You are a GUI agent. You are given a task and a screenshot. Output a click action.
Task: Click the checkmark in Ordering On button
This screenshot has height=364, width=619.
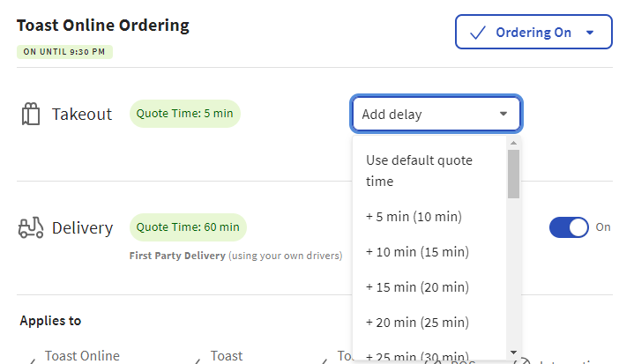click(478, 33)
